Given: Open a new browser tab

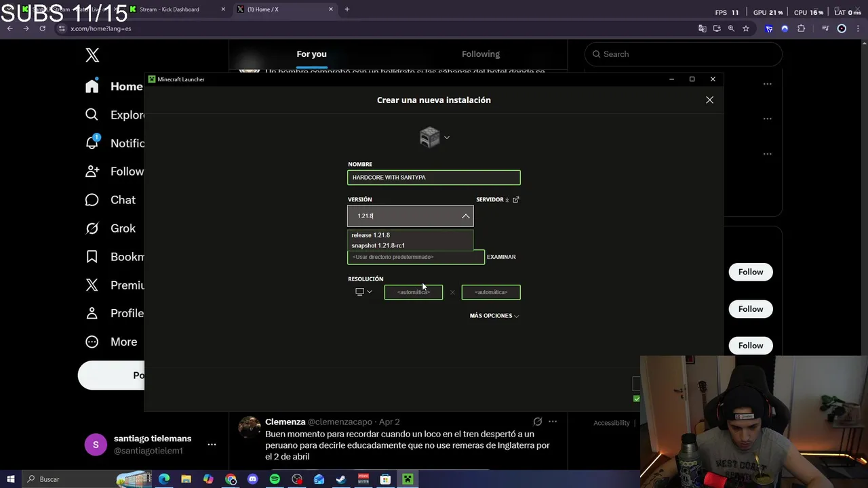Looking at the screenshot, I should click(347, 9).
